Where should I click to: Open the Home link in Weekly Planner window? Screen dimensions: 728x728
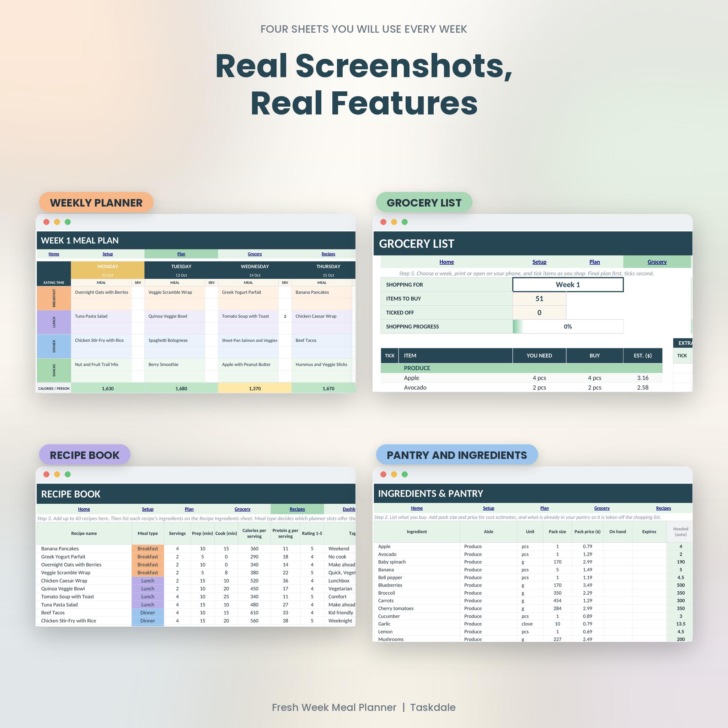pos(54,254)
